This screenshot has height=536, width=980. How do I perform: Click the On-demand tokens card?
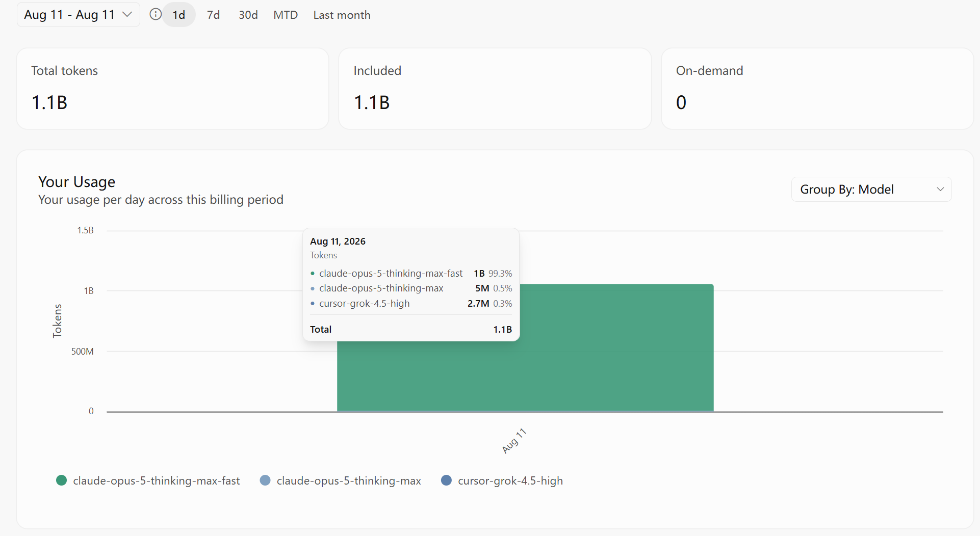817,89
